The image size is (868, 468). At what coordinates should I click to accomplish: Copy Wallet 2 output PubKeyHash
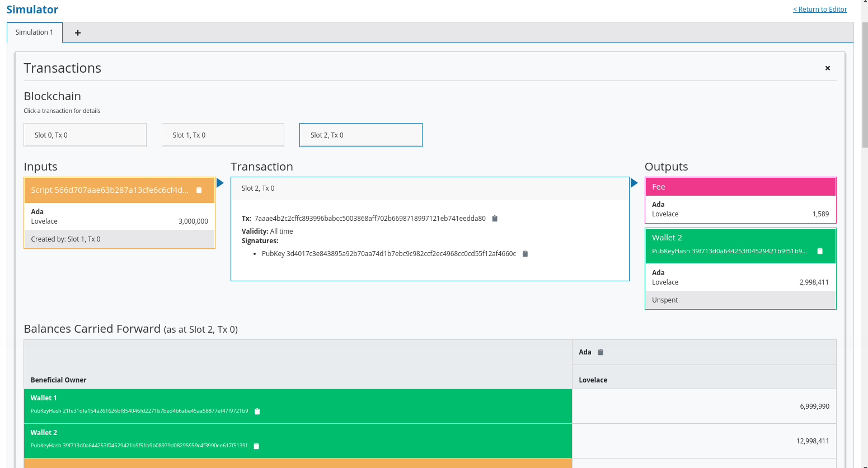(x=820, y=251)
